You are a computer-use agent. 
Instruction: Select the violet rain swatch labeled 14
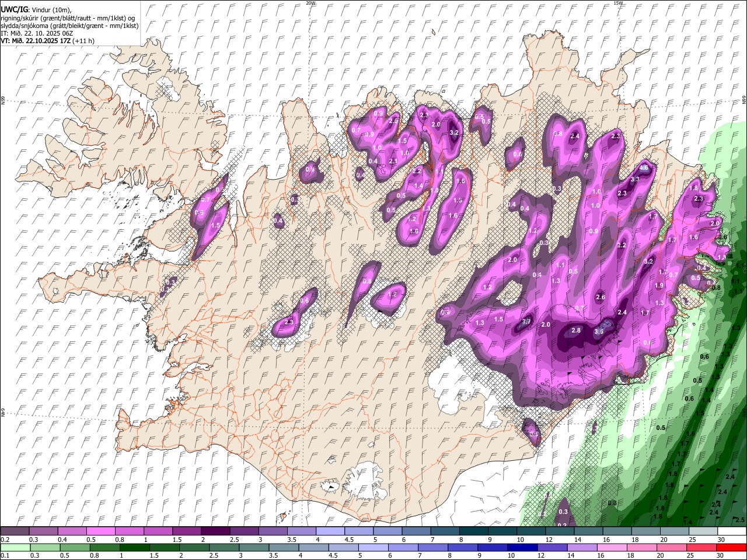[582, 548]
